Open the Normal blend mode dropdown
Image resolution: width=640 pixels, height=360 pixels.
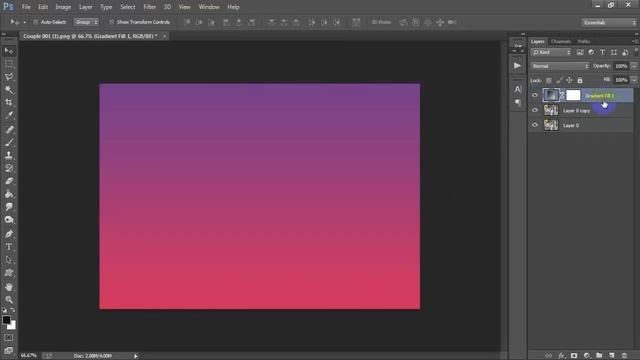560,66
